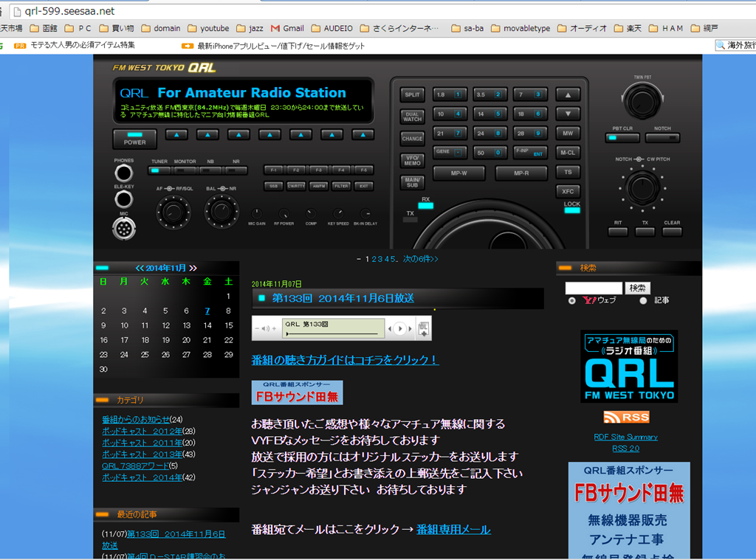Open the youtube bookmark folder
The width and height of the screenshot is (756, 560).
(208, 29)
